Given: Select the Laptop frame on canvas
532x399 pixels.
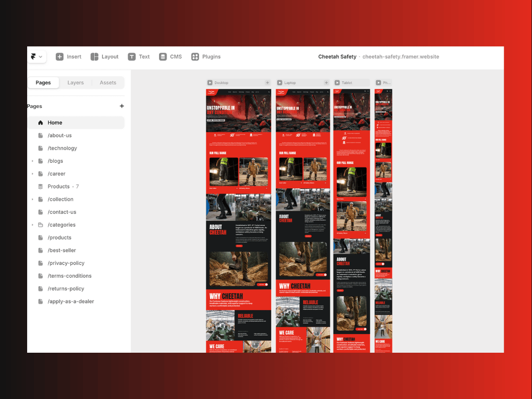Looking at the screenshot, I should click(303, 221).
